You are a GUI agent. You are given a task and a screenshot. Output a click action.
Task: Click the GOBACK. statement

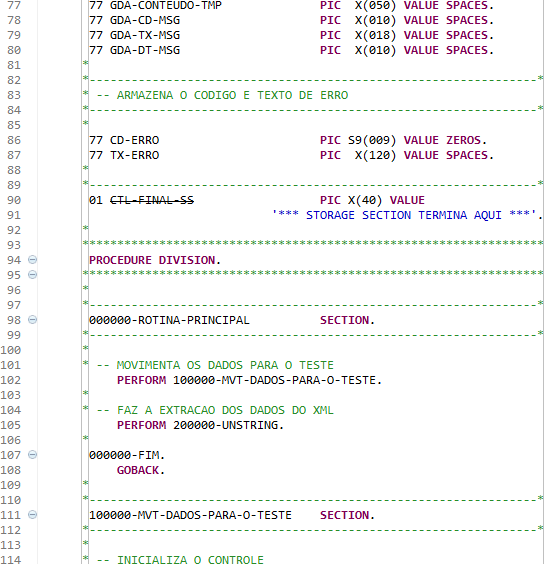tap(141, 470)
